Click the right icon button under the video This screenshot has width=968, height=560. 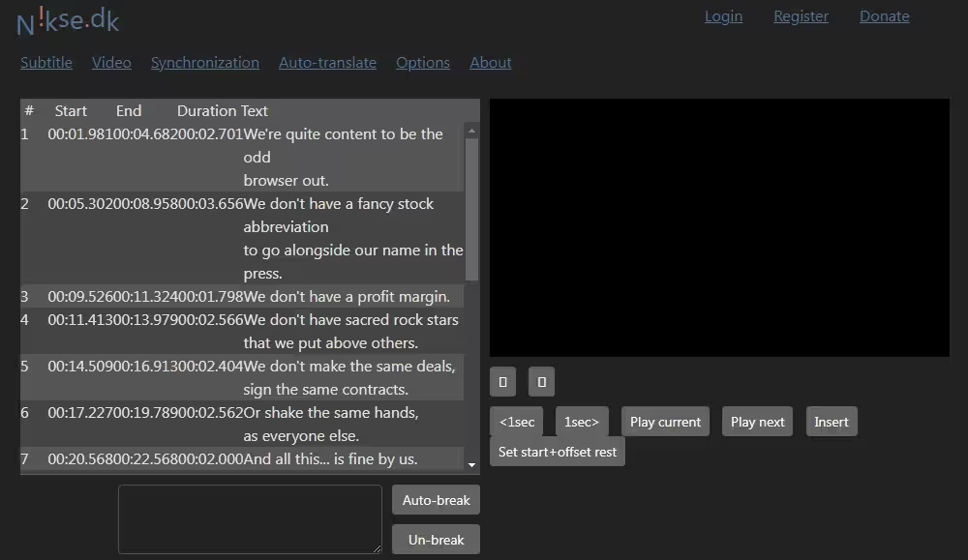pyautogui.click(x=541, y=382)
